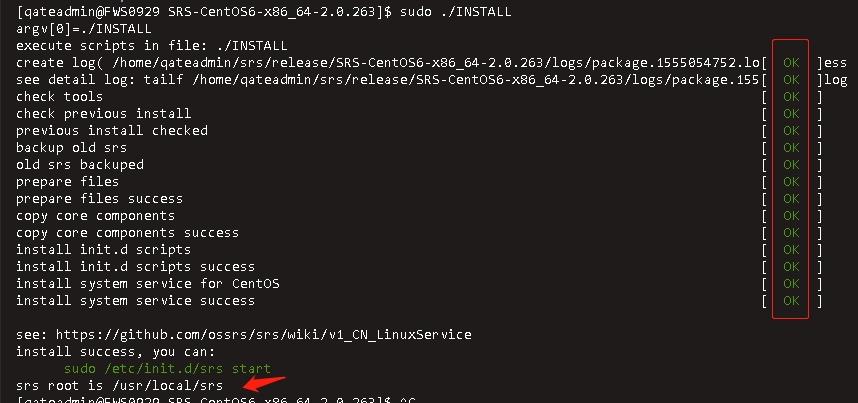The image size is (858, 403).
Task: Click the OK status beside 'copy core components success'
Action: click(791, 233)
